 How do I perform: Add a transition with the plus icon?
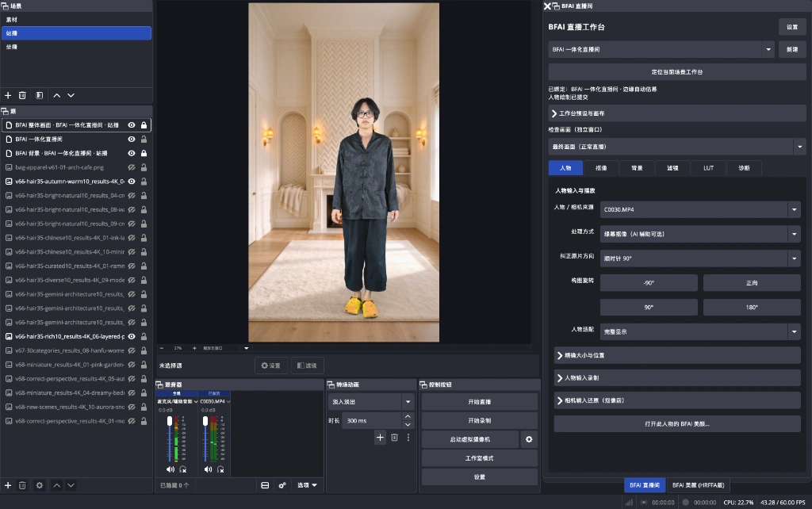click(x=380, y=438)
